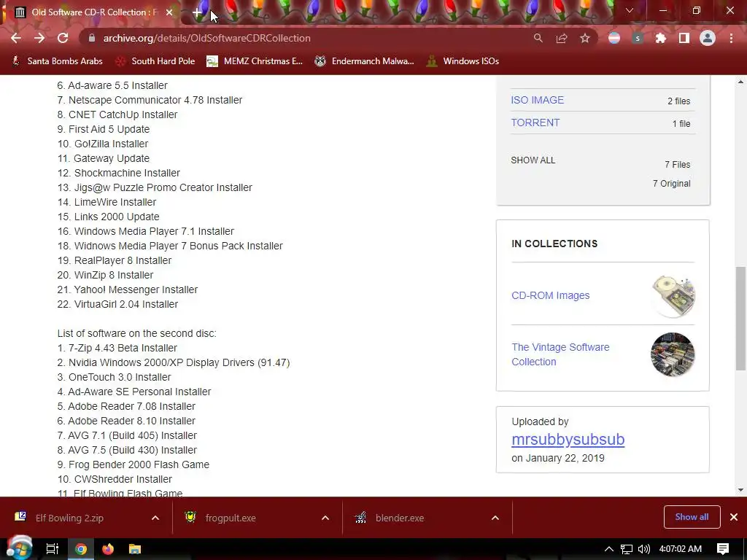Go back to the previous page
747x560 pixels.
[x=16, y=38]
